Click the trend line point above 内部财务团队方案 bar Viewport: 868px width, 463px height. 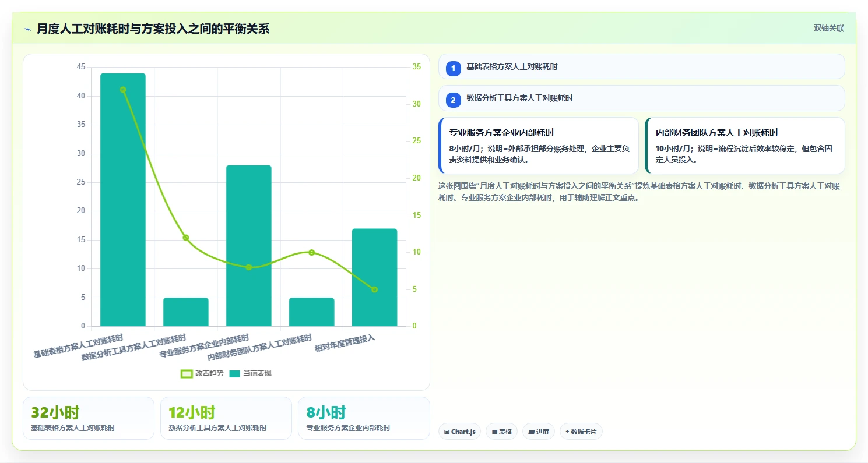click(x=312, y=252)
